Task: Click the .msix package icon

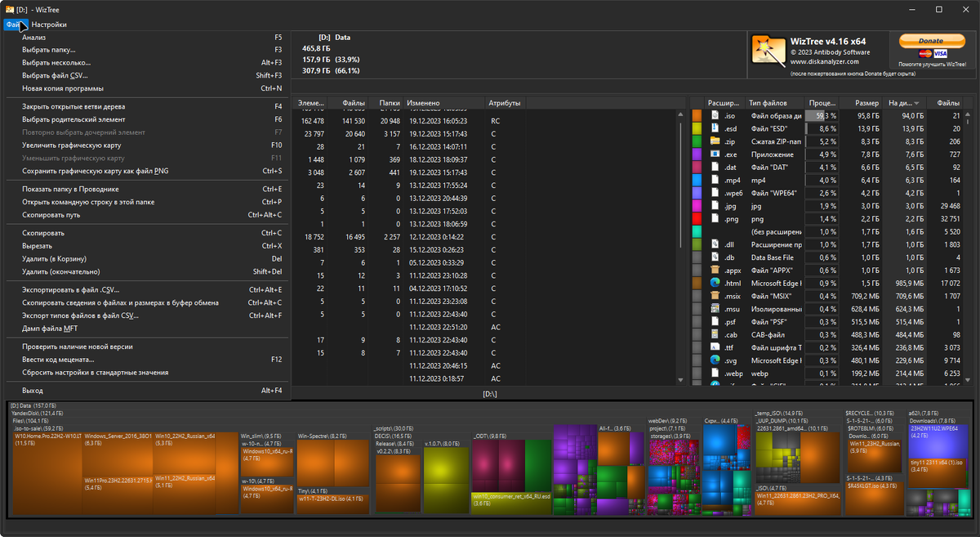Action: point(715,296)
